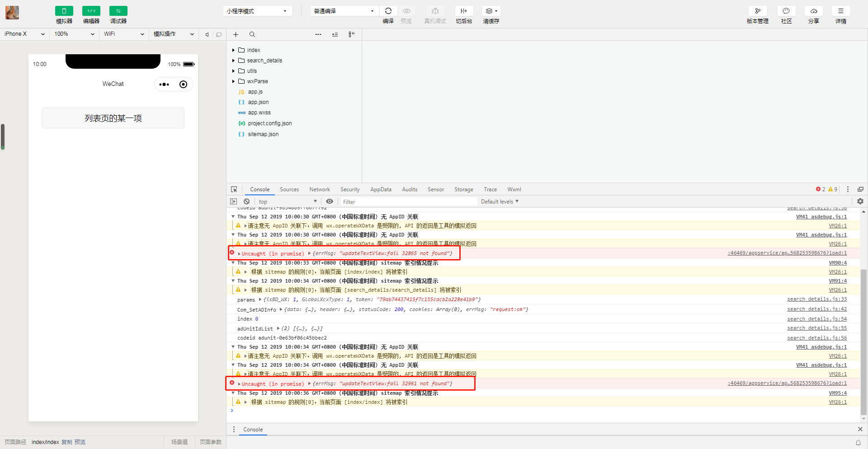The height and width of the screenshot is (449, 868).
Task: Click the notification bell icon
Action: (858, 443)
